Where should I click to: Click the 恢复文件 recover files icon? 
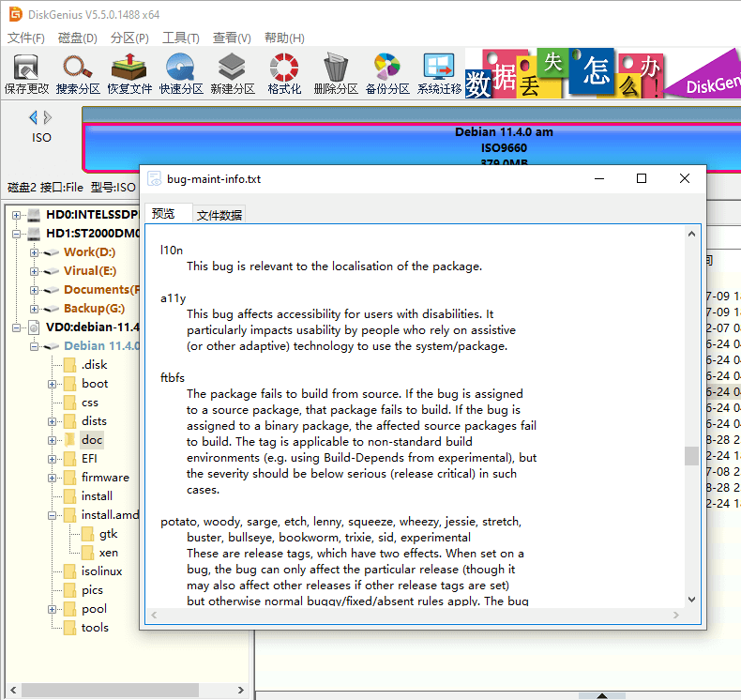(x=129, y=74)
